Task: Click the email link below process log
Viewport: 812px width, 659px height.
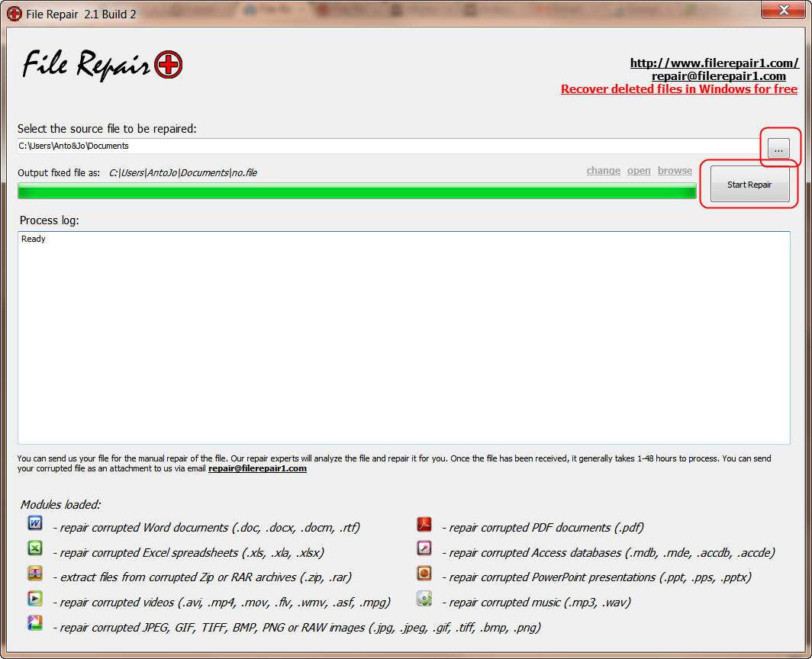Action: tap(257, 468)
